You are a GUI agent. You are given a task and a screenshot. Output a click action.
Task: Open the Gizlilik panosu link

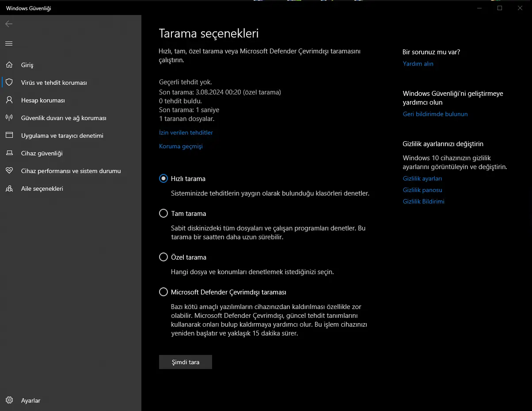pyautogui.click(x=422, y=190)
